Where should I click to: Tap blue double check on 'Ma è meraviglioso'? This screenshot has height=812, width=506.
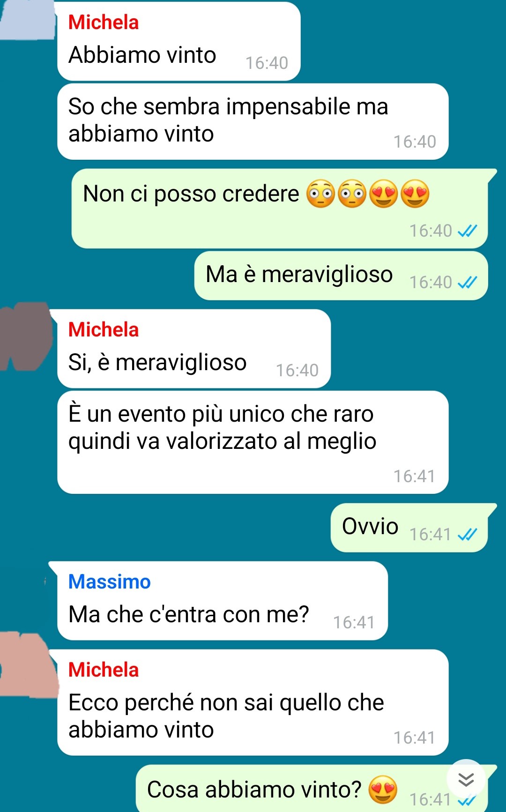[x=467, y=282]
